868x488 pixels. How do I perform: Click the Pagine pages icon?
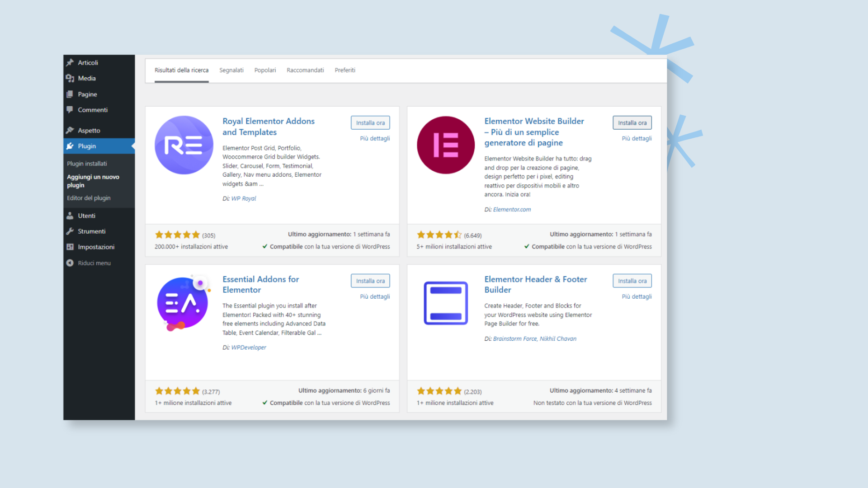click(70, 94)
